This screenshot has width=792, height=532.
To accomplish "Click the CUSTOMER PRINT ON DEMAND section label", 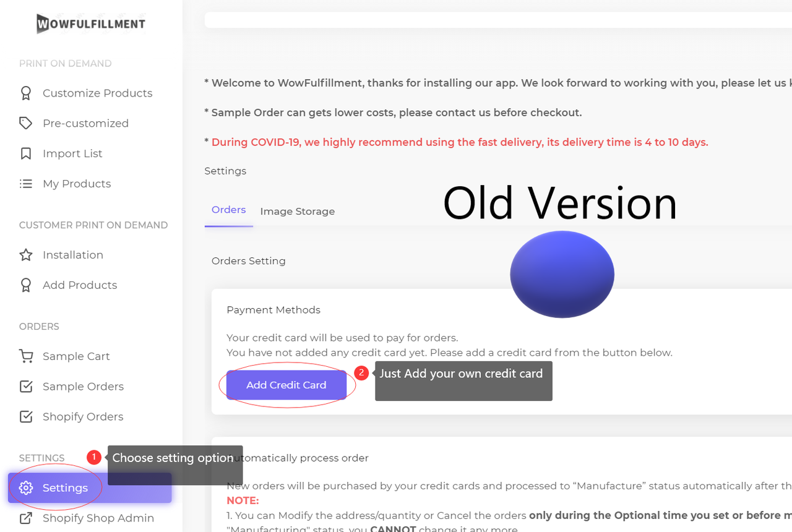I will [x=93, y=225].
